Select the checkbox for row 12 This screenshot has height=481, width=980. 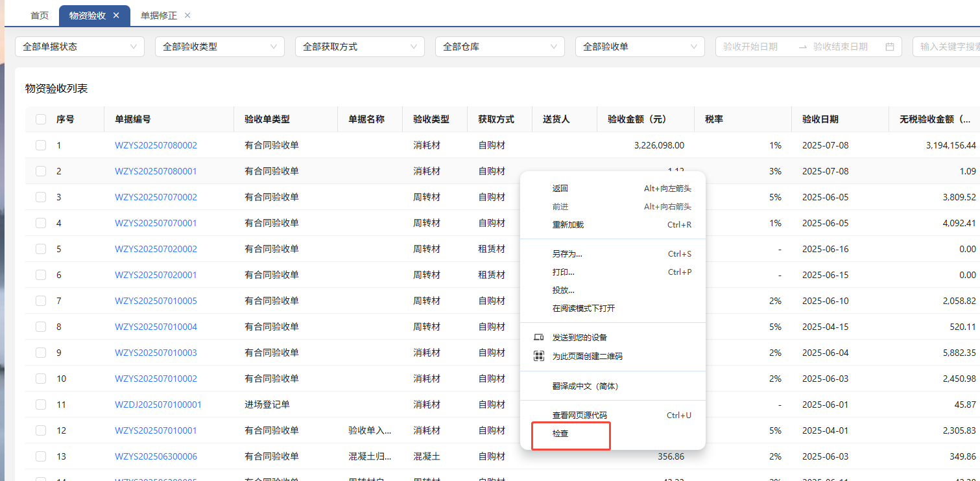click(41, 430)
